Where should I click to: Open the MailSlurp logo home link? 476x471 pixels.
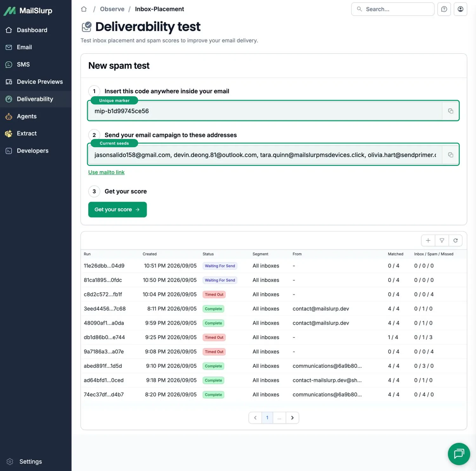[x=28, y=11]
